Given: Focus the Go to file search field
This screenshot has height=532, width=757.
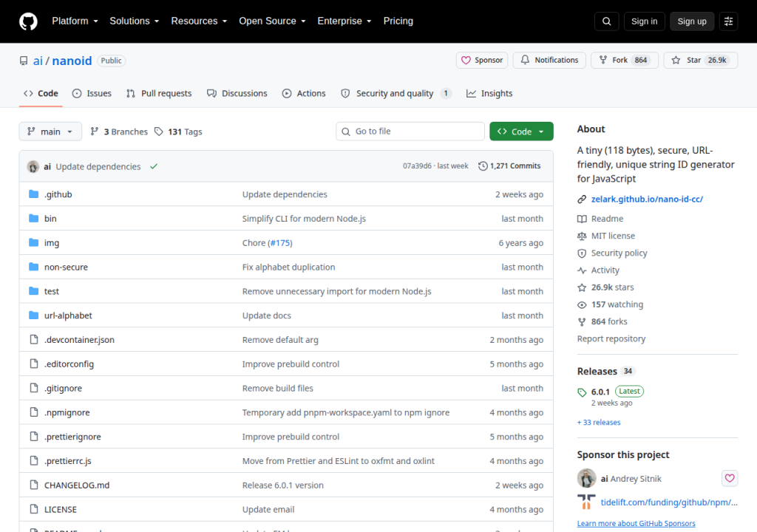Looking at the screenshot, I should 410,132.
